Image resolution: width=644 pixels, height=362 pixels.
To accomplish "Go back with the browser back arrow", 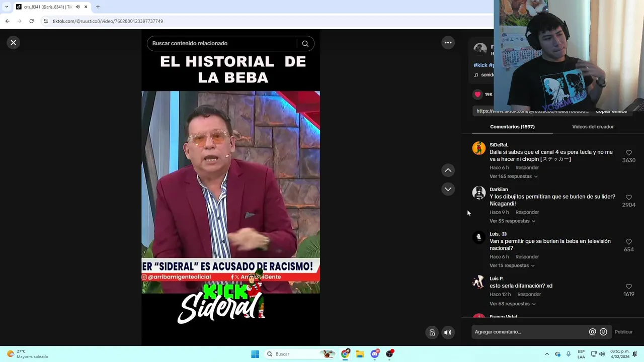I will click(x=7, y=21).
